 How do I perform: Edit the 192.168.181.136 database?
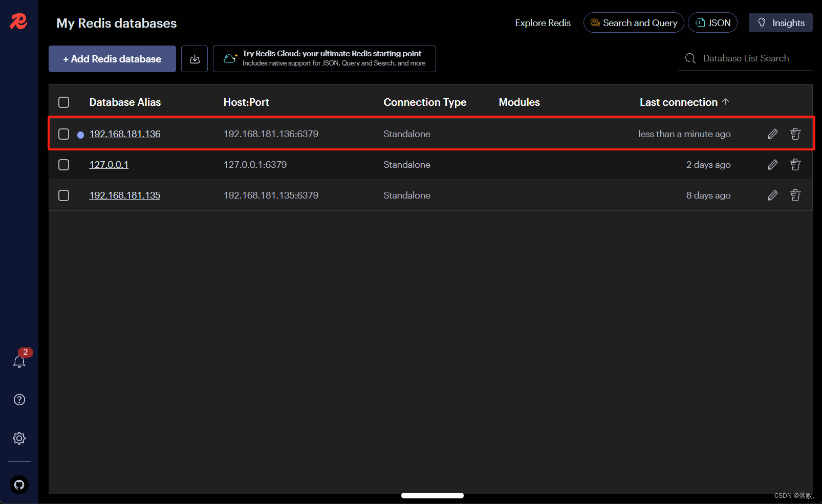pyautogui.click(x=773, y=134)
